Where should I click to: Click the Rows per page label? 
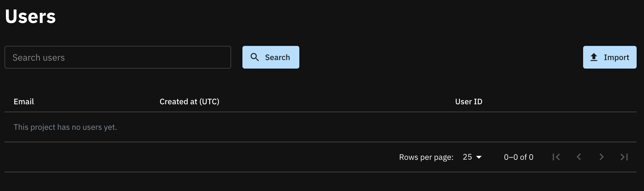click(426, 157)
